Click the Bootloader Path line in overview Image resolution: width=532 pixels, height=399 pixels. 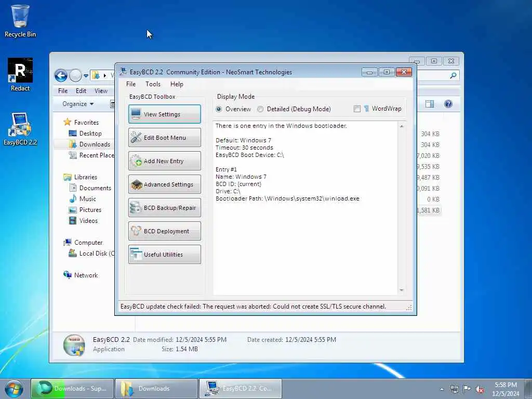point(287,198)
